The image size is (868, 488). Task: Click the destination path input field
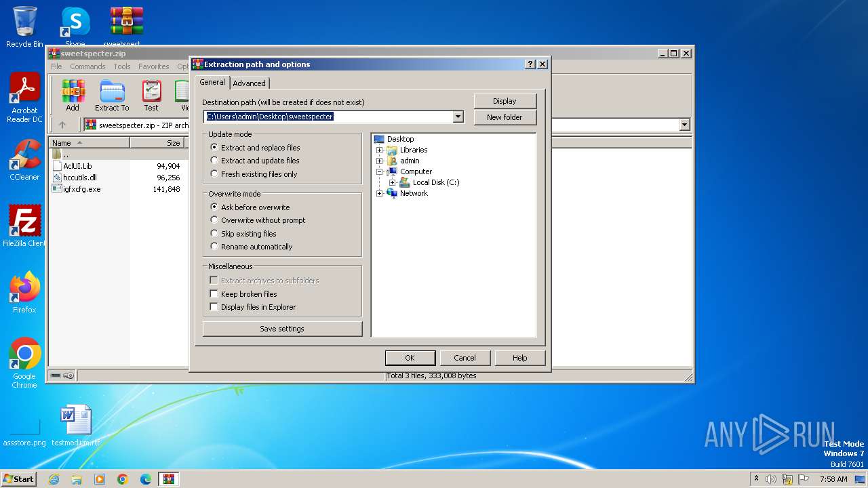pyautogui.click(x=328, y=117)
